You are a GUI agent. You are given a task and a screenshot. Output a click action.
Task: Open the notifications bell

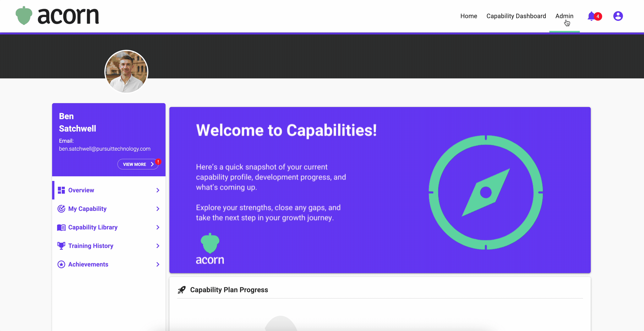tap(591, 16)
